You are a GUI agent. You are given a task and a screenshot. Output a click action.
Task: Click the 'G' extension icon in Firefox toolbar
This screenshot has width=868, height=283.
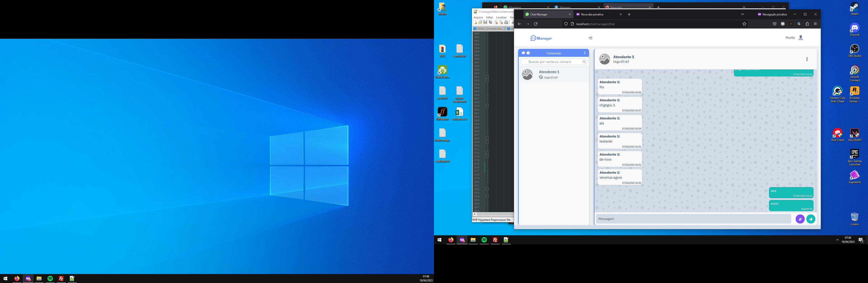pyautogui.click(x=799, y=24)
